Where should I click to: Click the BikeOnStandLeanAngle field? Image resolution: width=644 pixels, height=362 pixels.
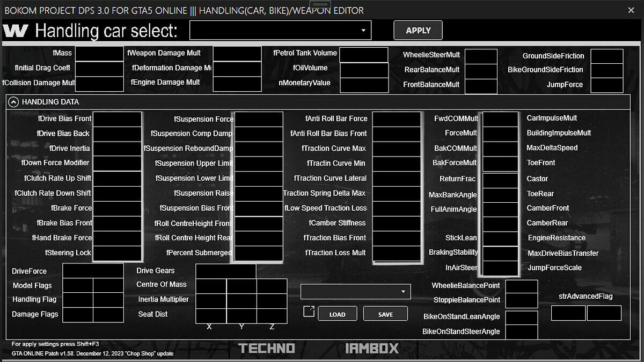click(522, 317)
